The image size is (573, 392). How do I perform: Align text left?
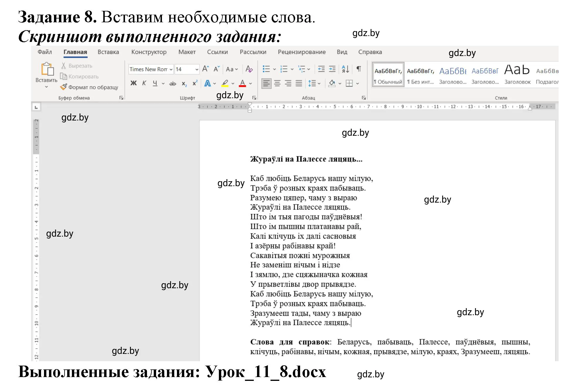click(266, 84)
